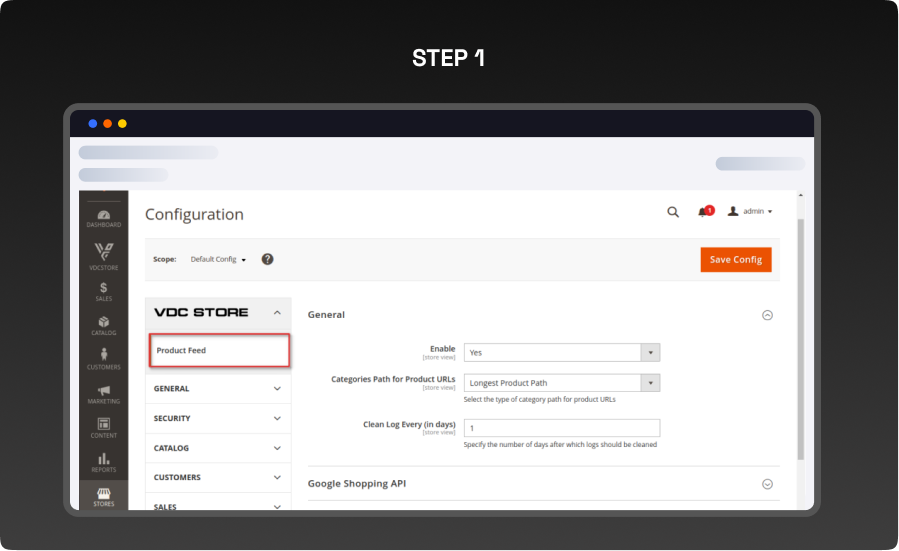Open the Sales dollar icon
899x551 pixels.
click(x=103, y=289)
